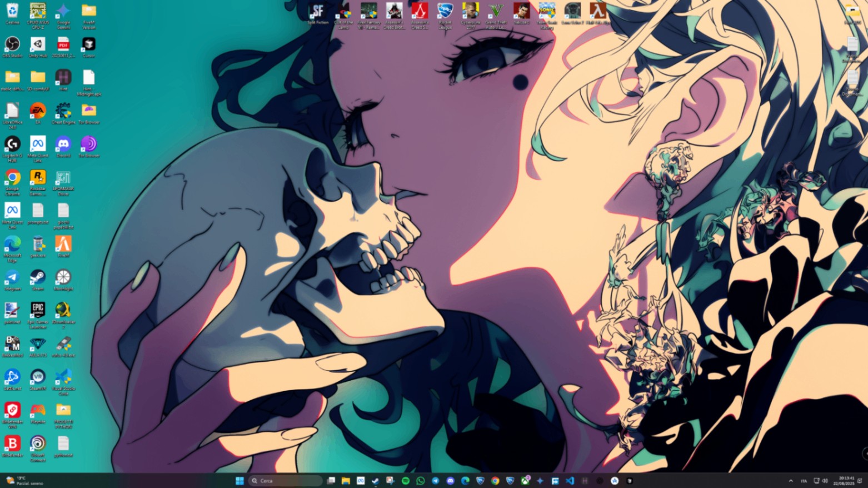This screenshot has width=868, height=488.
Task: Open Cheat Engine shortcut
Action: pos(63,113)
